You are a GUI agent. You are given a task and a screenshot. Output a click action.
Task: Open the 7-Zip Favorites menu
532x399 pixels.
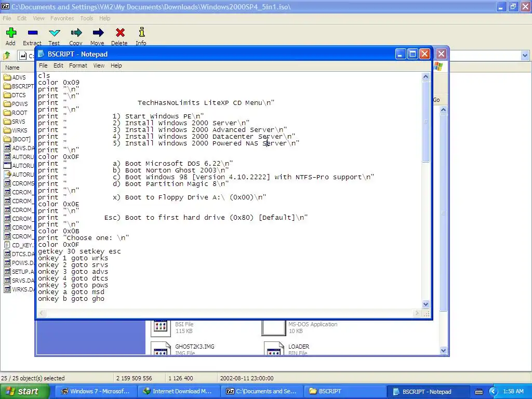pyautogui.click(x=62, y=18)
